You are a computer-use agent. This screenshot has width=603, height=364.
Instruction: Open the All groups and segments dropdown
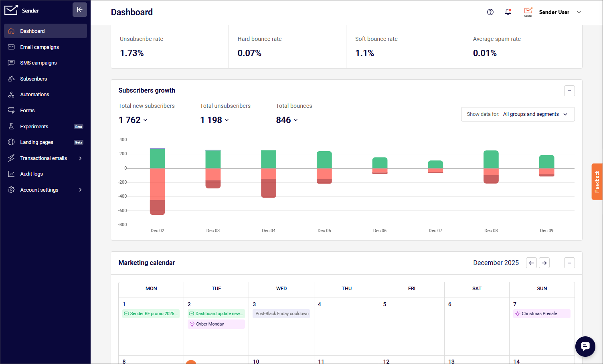(536, 114)
